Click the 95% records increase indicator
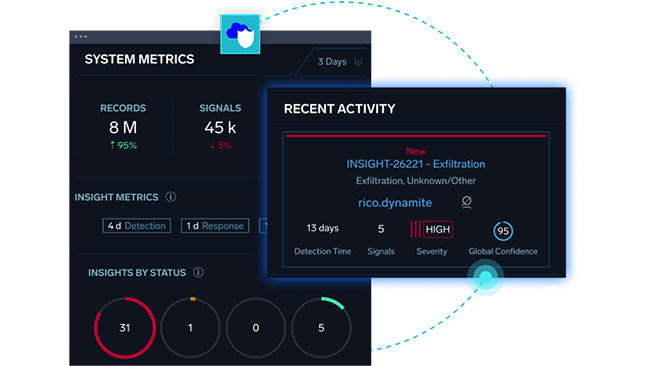This screenshot has height=366, width=652. pos(123,145)
